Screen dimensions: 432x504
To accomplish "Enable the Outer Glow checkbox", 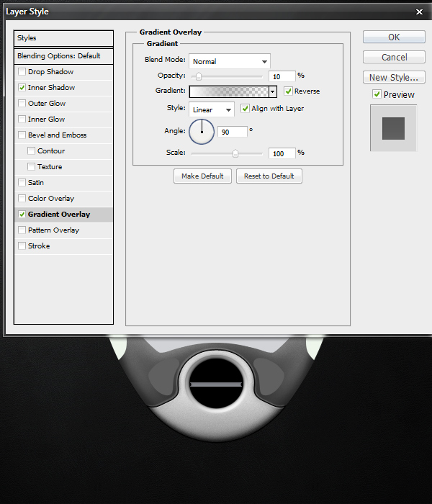I will [22, 103].
